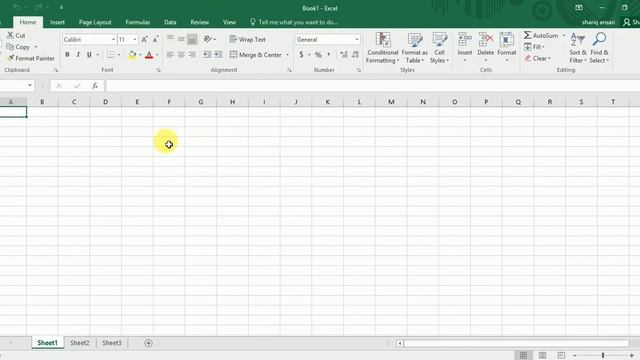Image resolution: width=640 pixels, height=360 pixels.
Task: Click the Insert Function fx button
Action: click(x=95, y=86)
